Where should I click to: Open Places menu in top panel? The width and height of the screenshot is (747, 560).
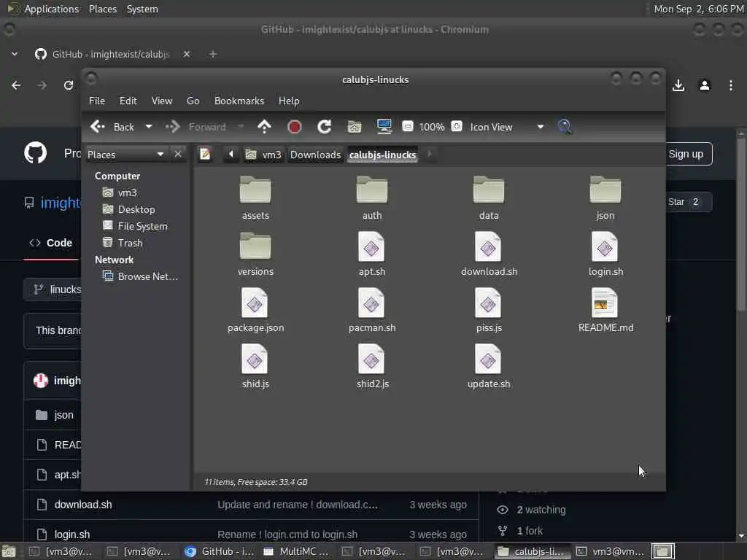(102, 9)
